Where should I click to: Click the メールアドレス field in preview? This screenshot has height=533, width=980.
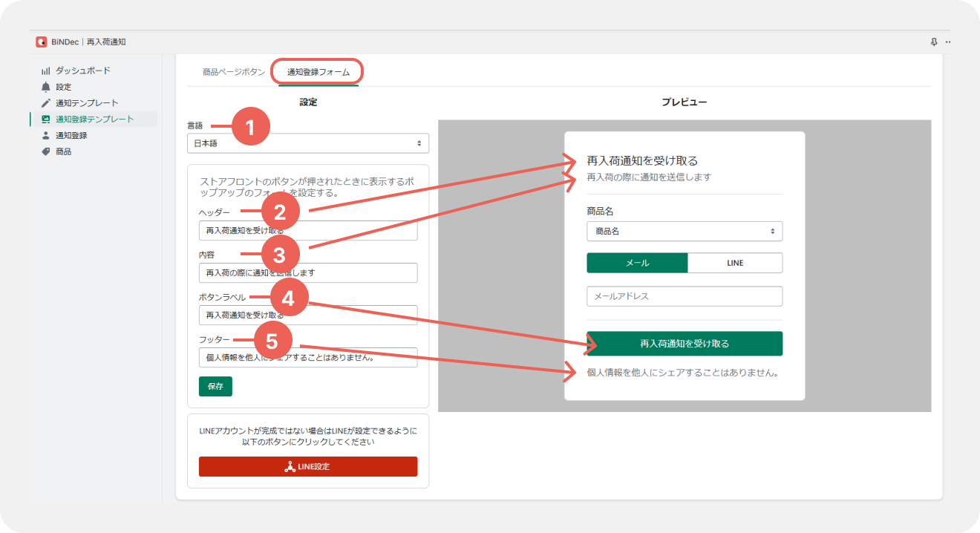[x=684, y=296]
